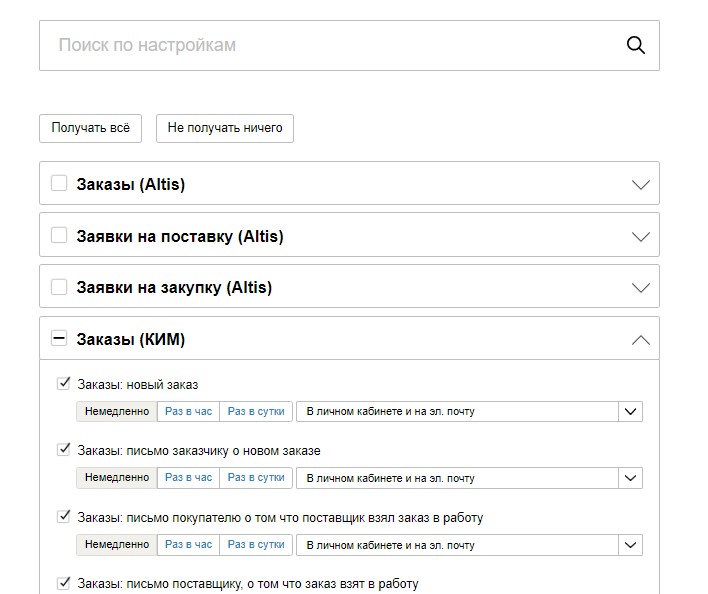Collapse the 'Заказы (КИМ)' section chevron

(641, 340)
